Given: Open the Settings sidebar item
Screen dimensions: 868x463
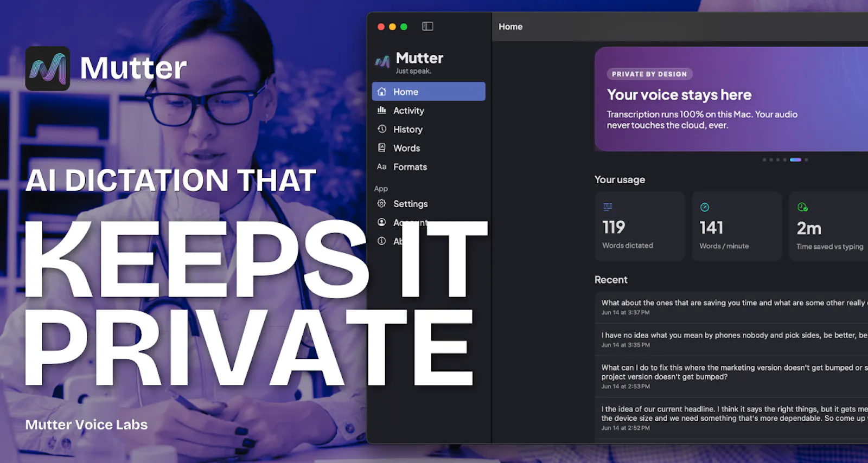Looking at the screenshot, I should point(429,204).
